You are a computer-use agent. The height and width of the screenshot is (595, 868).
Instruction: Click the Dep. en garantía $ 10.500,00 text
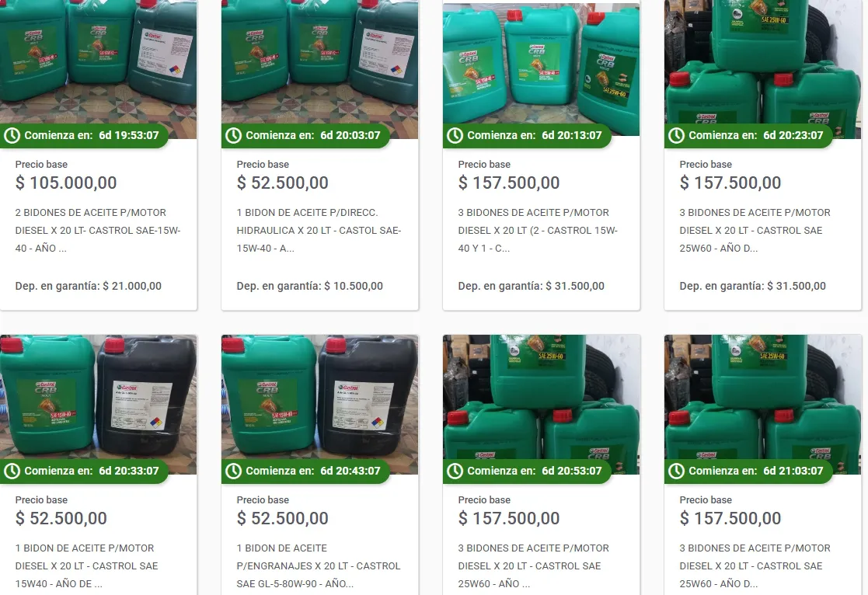click(x=309, y=286)
